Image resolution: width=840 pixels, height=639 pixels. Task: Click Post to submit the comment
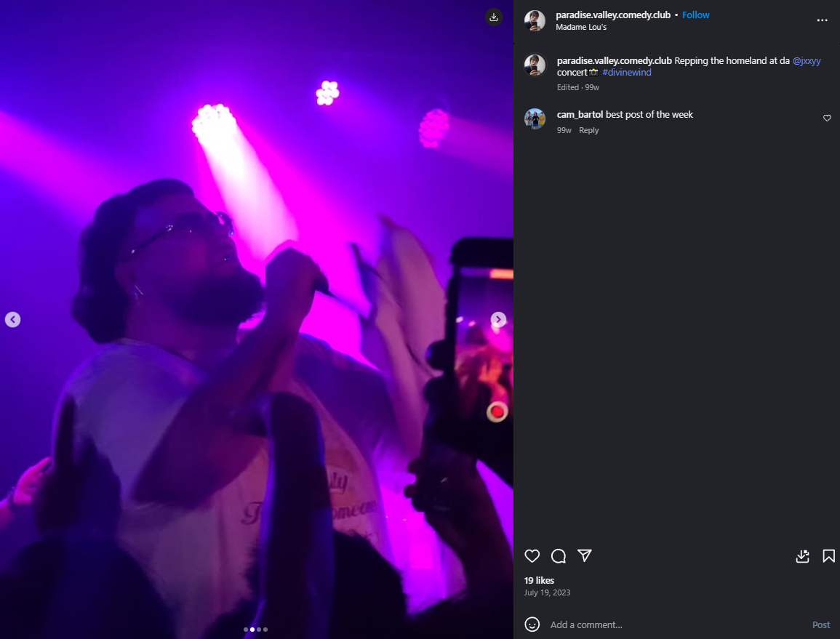[x=820, y=624]
